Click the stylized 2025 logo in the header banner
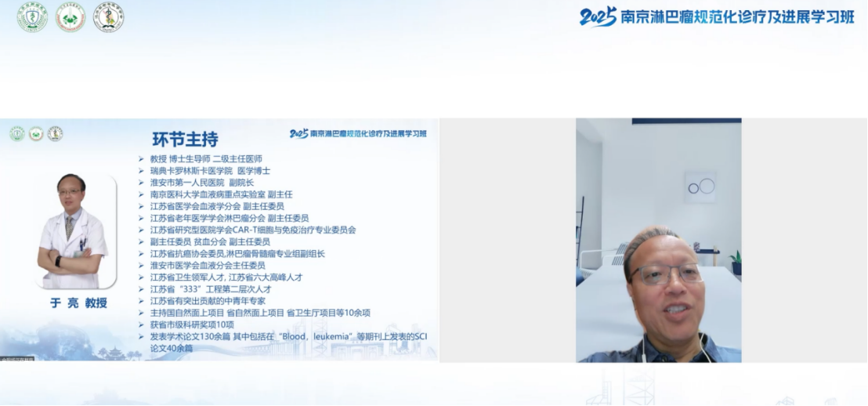The height and width of the screenshot is (406, 868). pyautogui.click(x=599, y=17)
